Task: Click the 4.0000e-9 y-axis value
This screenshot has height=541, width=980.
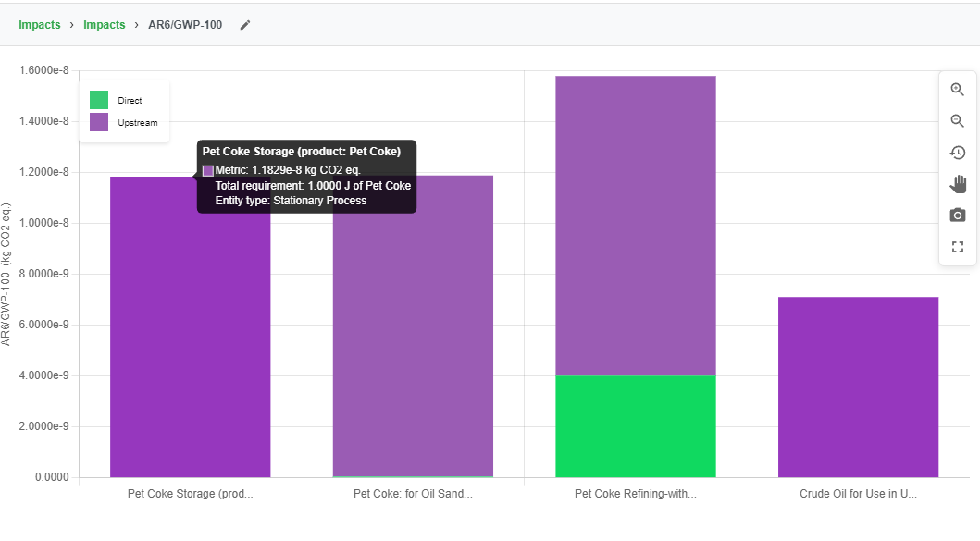Action: [x=43, y=375]
